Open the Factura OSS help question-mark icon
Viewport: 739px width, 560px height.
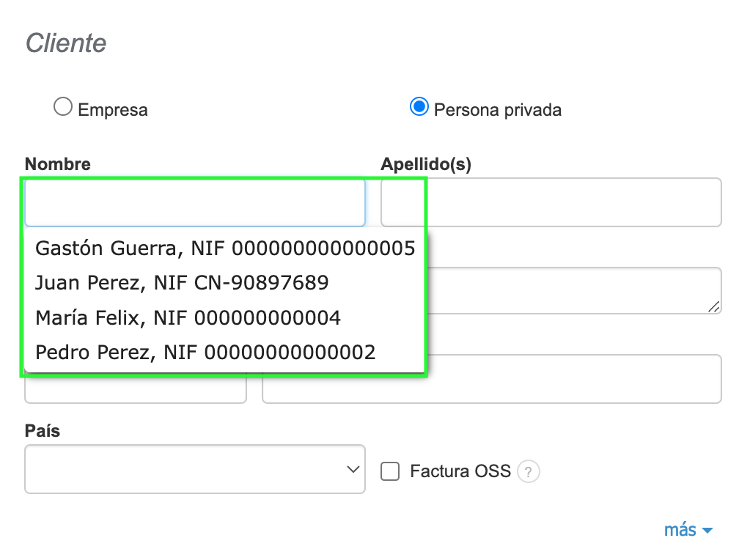pyautogui.click(x=529, y=471)
